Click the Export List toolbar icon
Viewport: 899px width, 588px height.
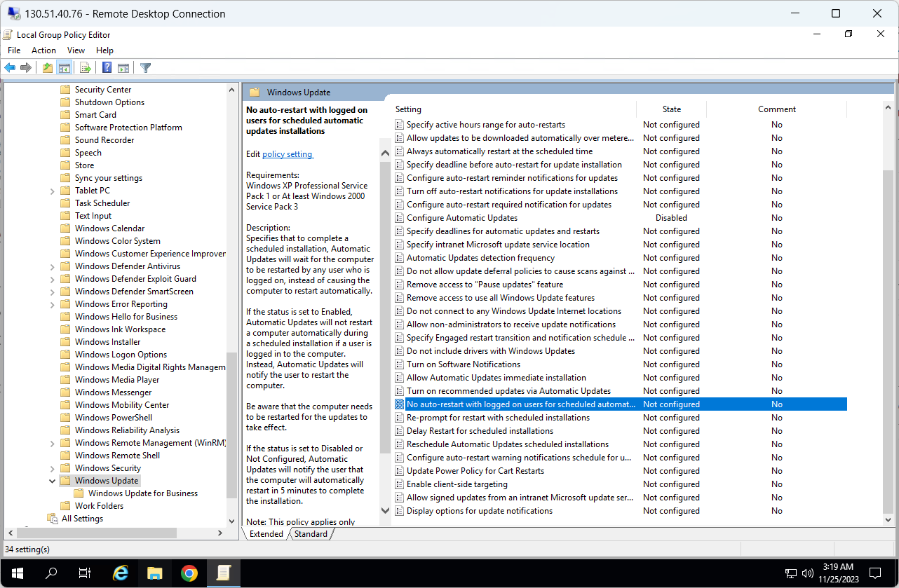(x=85, y=67)
